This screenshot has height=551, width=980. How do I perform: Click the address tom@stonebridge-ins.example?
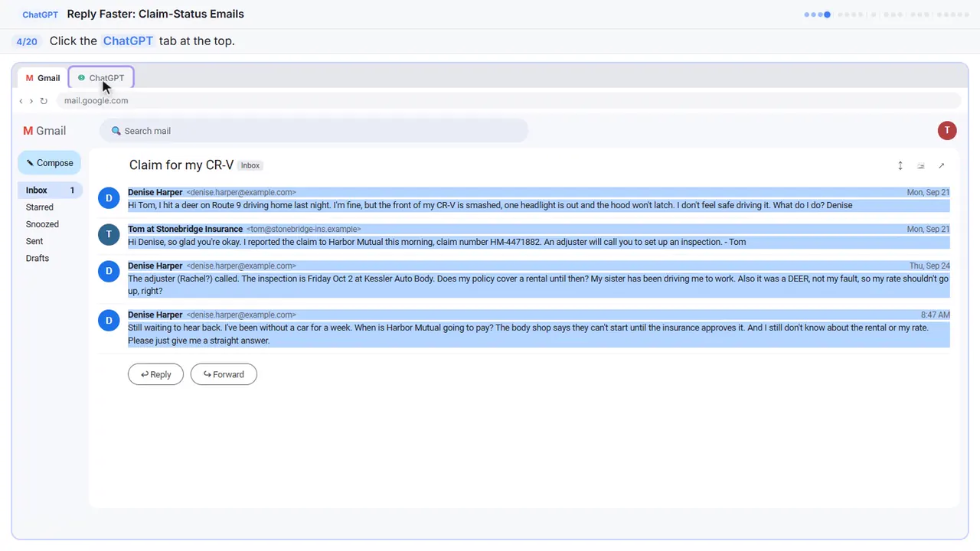(x=304, y=229)
